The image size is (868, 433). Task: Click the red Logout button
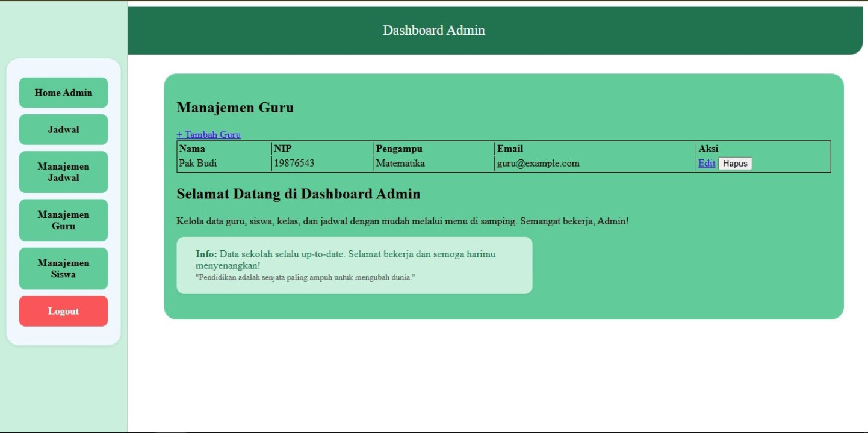[63, 311]
